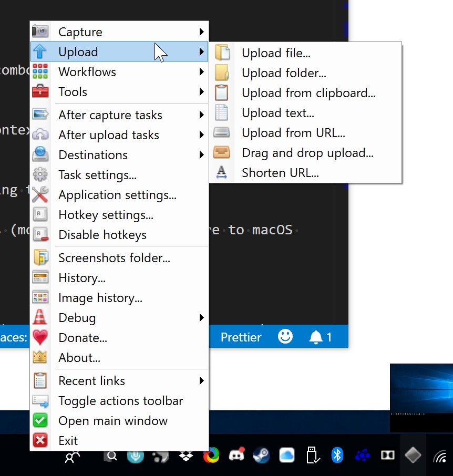Click Prettier in the editor status bar

pyautogui.click(x=241, y=337)
